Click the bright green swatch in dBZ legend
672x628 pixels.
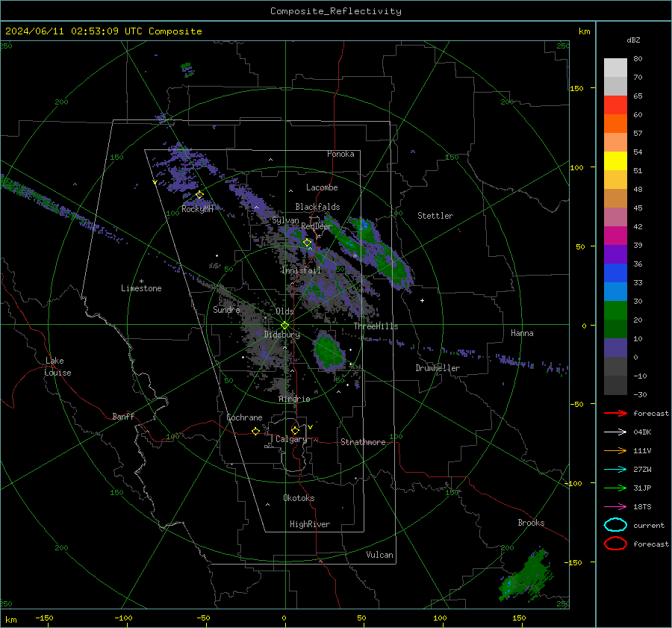coord(615,310)
